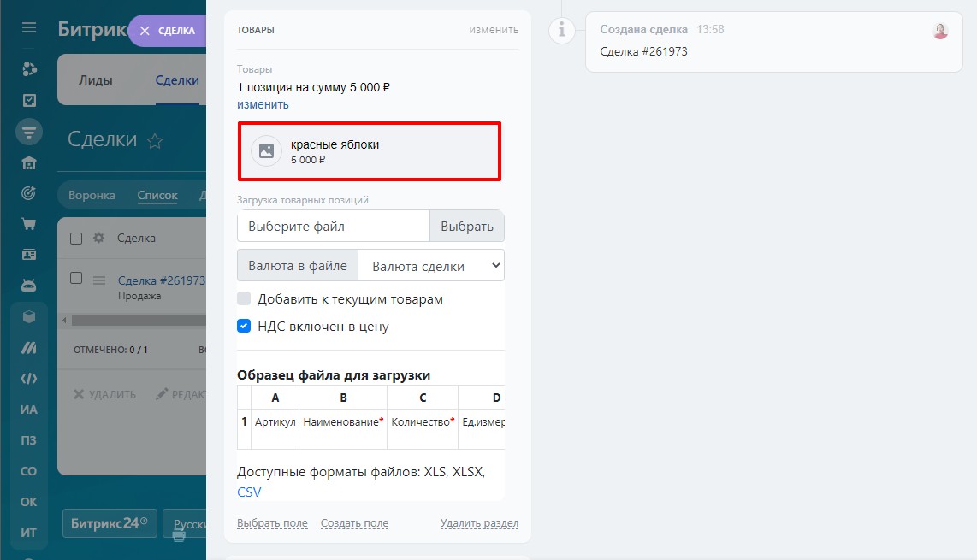The height and width of the screenshot is (560, 977).
Task: Open the CSV format link
Action: [x=249, y=492]
